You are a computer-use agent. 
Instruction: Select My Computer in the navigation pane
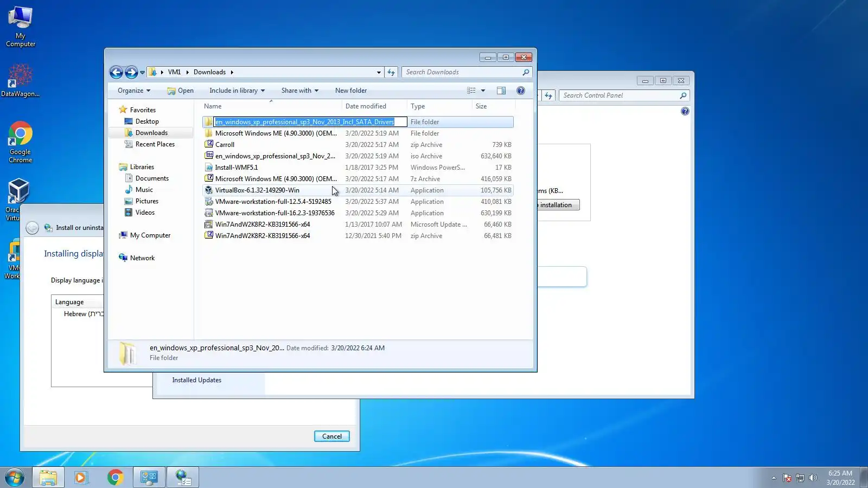tap(150, 235)
